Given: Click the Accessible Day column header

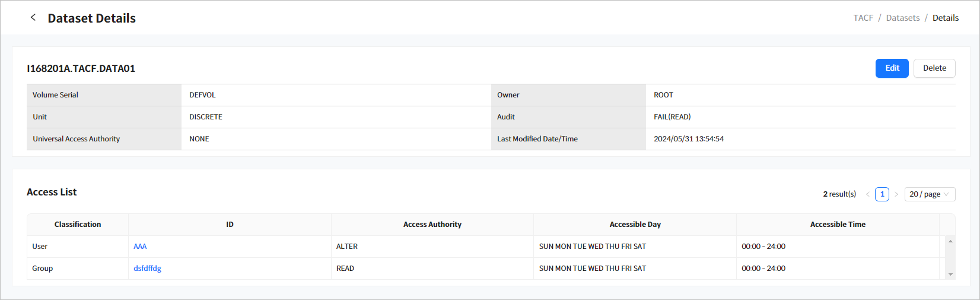Looking at the screenshot, I should point(635,225).
